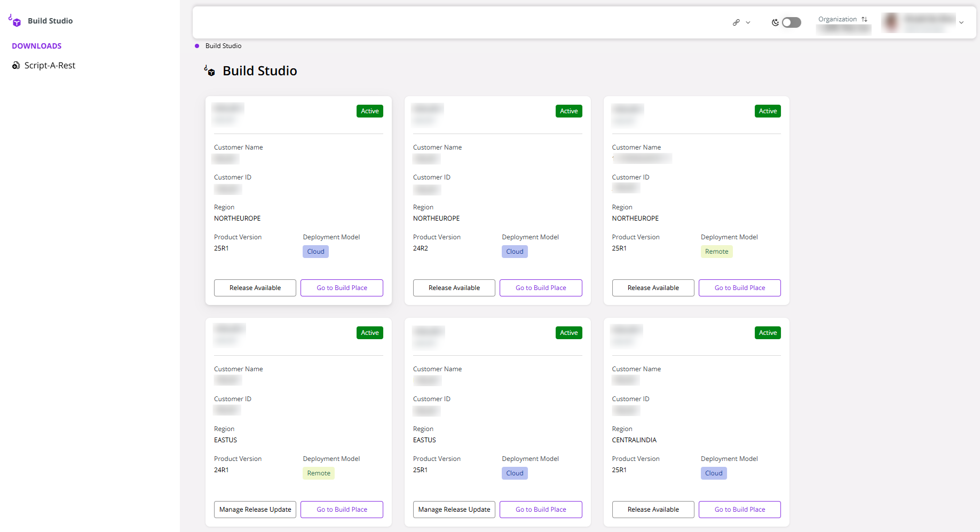
Task: Go to Build Place for EASTUS 24R1
Action: click(342, 510)
